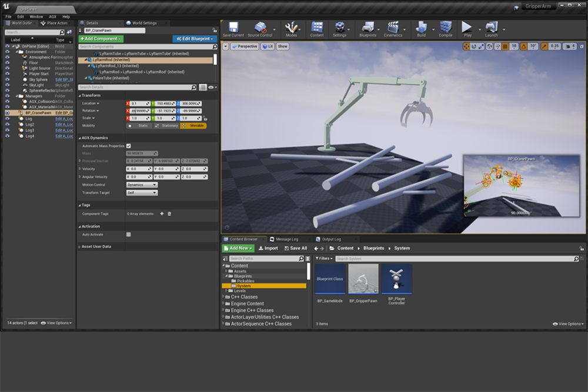588x392 pixels.
Task: Click the Compile toolbar icon
Action: 446,29
